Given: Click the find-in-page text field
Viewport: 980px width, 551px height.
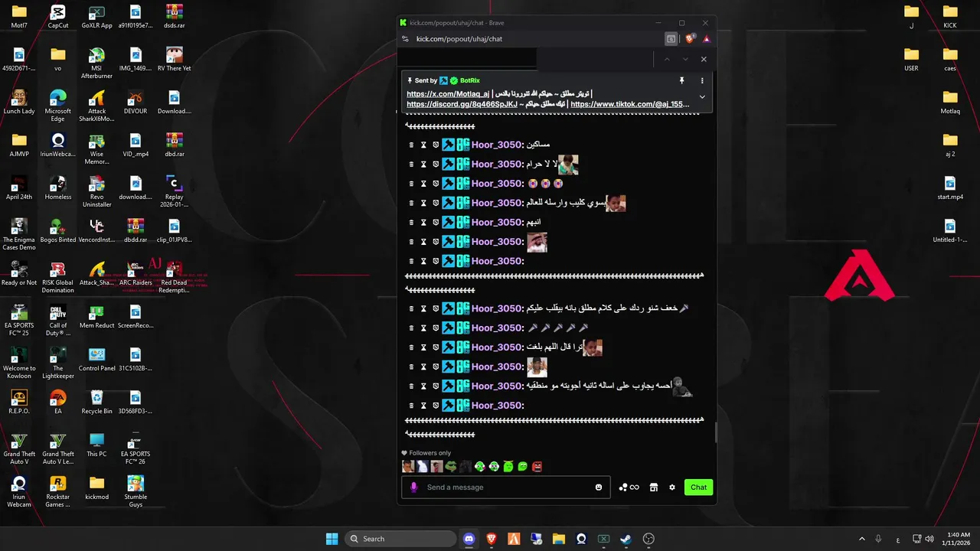Looking at the screenshot, I should pos(595,59).
